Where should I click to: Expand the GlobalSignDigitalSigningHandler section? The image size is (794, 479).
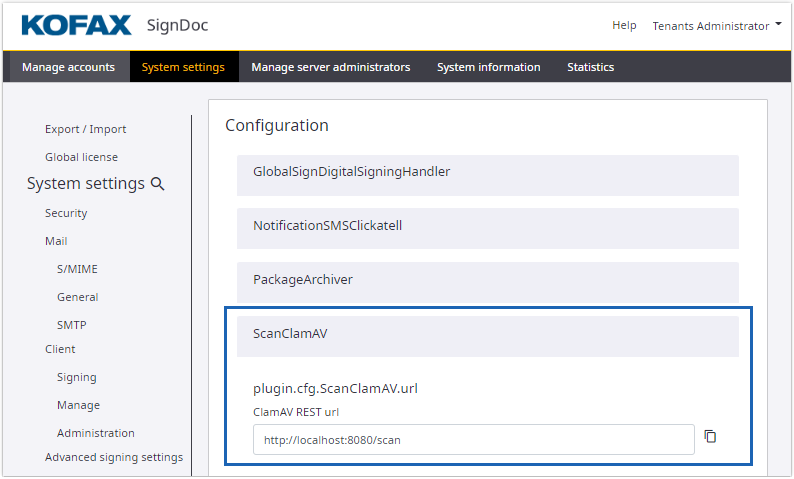click(x=487, y=172)
